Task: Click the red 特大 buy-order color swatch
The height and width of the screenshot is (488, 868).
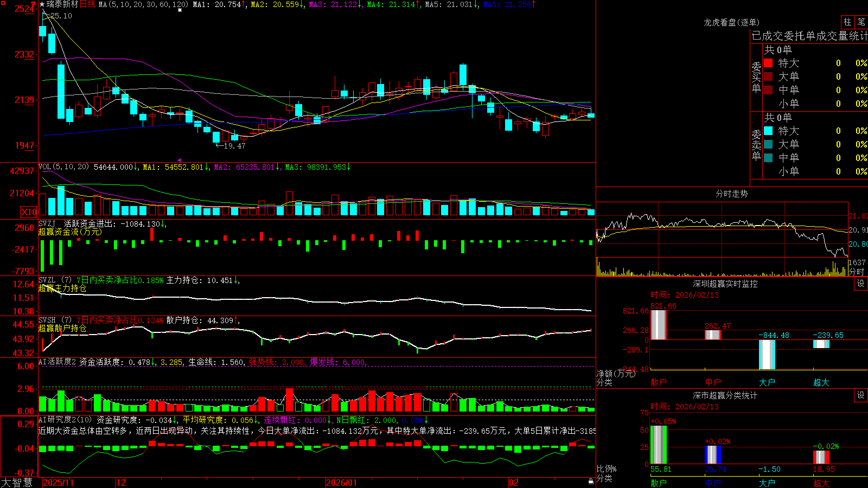Action: [x=768, y=63]
